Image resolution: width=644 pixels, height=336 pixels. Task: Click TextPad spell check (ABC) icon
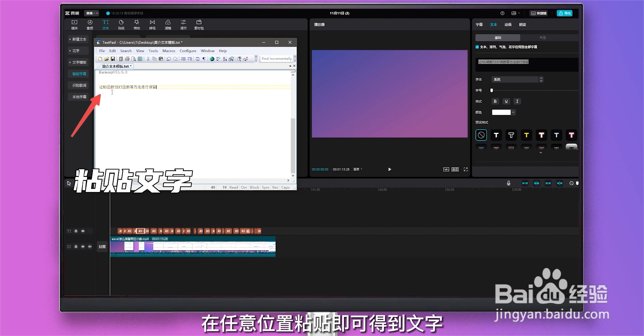[x=218, y=59]
